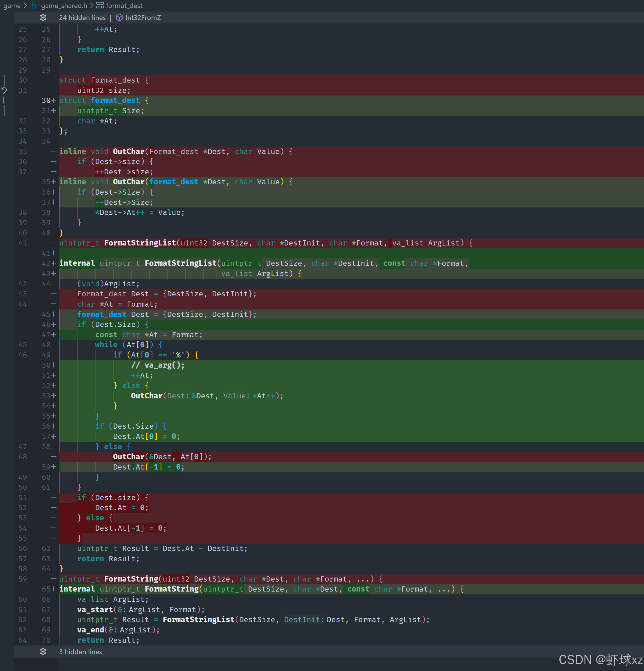Click the 'va_end(&: ArgList);' line

[x=118, y=630]
